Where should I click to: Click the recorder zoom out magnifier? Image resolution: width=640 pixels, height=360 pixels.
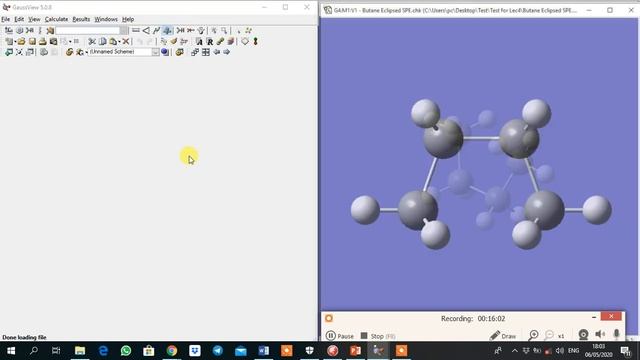549,336
